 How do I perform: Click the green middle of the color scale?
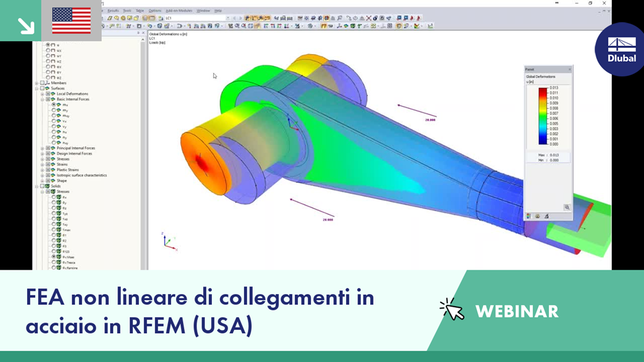point(543,116)
